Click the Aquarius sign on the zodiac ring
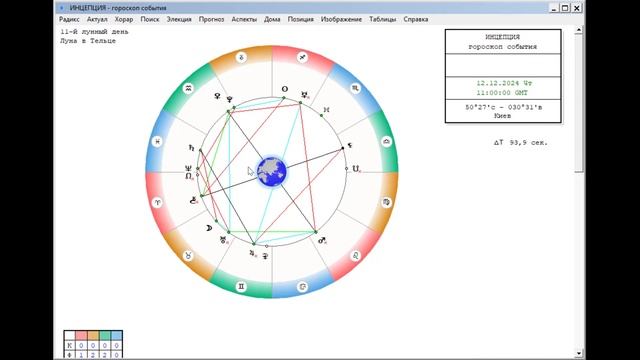 pyautogui.click(x=188, y=88)
